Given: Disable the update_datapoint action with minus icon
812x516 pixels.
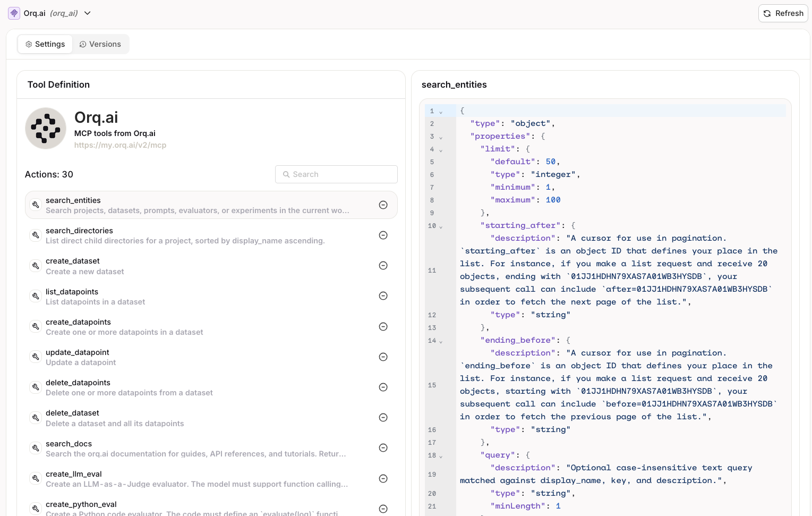Looking at the screenshot, I should click(x=383, y=357).
